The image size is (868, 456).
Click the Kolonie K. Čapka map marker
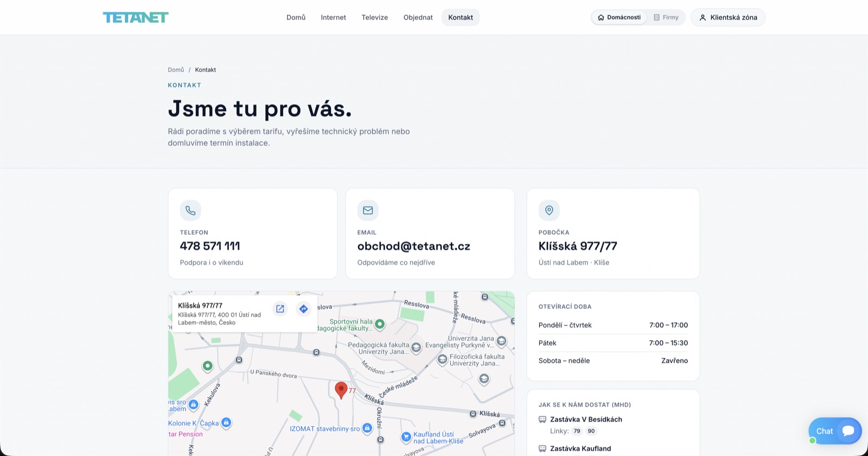(x=226, y=422)
